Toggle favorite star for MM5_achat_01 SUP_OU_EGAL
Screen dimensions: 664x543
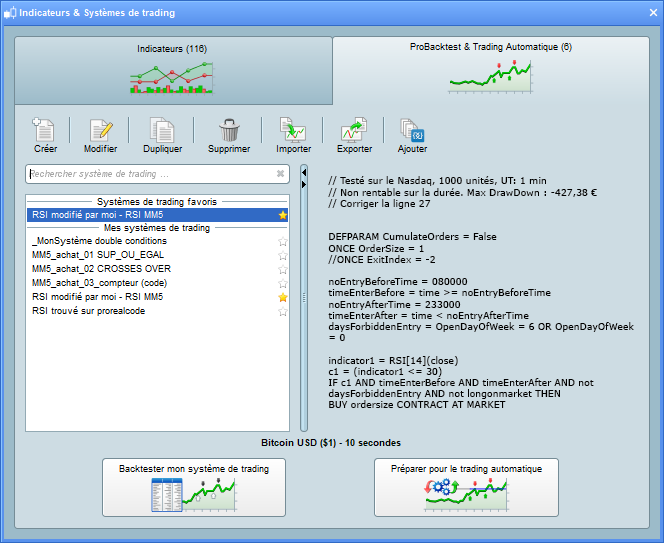(x=283, y=255)
